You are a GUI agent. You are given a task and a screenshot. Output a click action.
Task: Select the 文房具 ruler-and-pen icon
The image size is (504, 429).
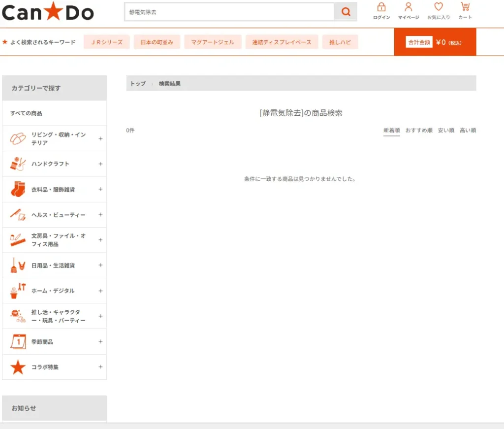tap(18, 239)
